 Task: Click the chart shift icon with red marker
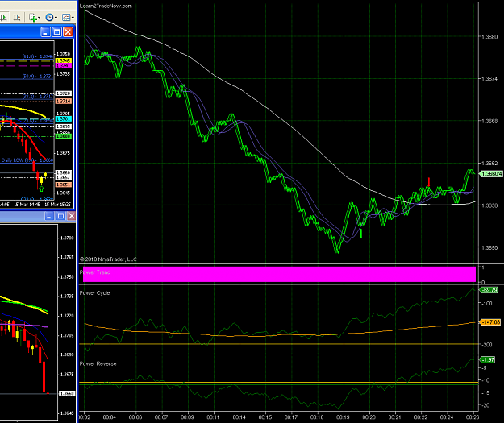pos(17,17)
